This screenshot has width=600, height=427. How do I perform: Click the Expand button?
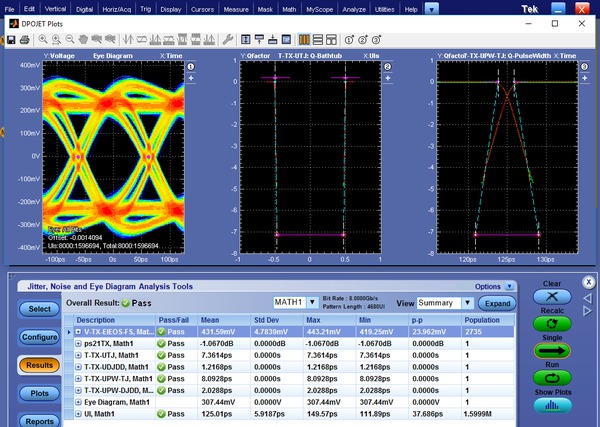498,303
